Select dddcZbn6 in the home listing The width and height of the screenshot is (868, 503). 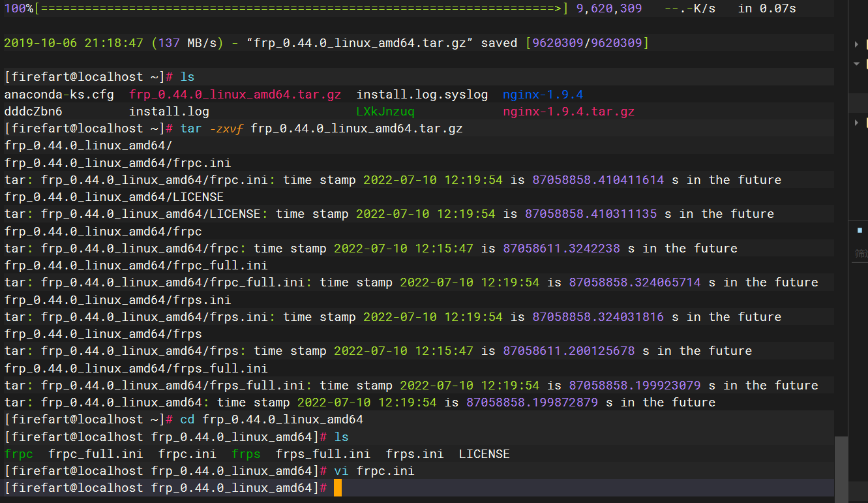point(33,112)
